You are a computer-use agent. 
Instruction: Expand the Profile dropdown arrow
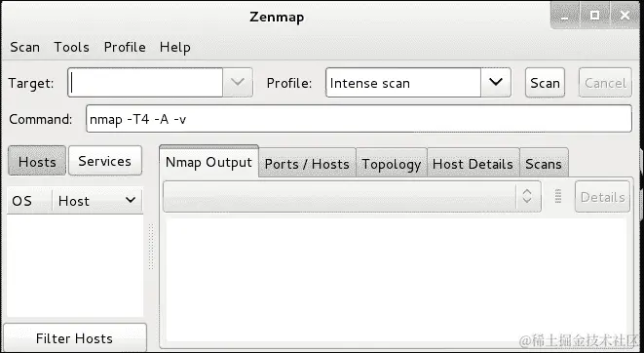click(496, 83)
